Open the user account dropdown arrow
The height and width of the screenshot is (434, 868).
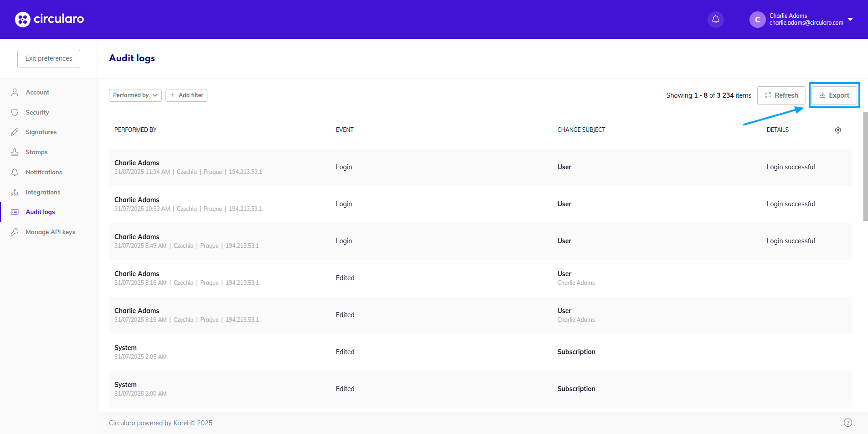click(x=850, y=19)
